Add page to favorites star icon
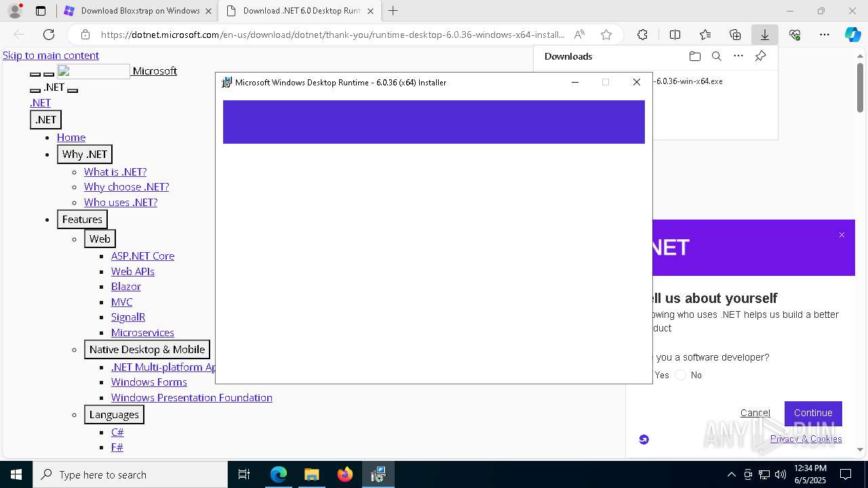The image size is (868, 488). click(606, 35)
